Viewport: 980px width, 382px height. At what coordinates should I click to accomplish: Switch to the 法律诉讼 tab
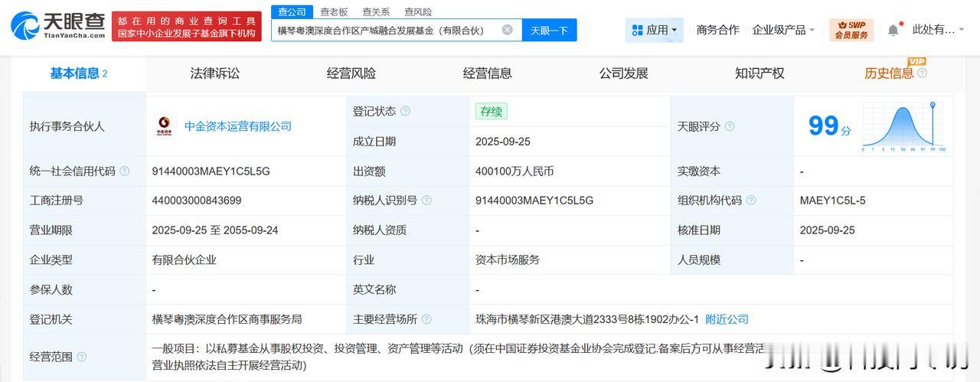coord(215,73)
